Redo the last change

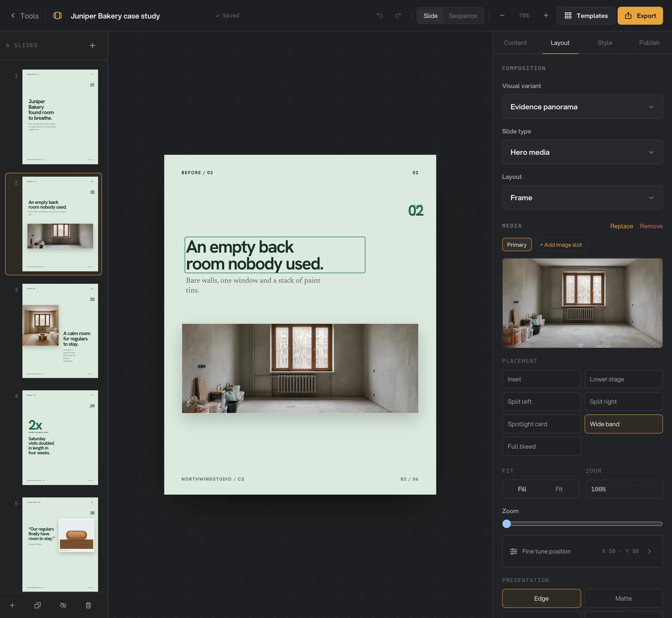point(398,16)
